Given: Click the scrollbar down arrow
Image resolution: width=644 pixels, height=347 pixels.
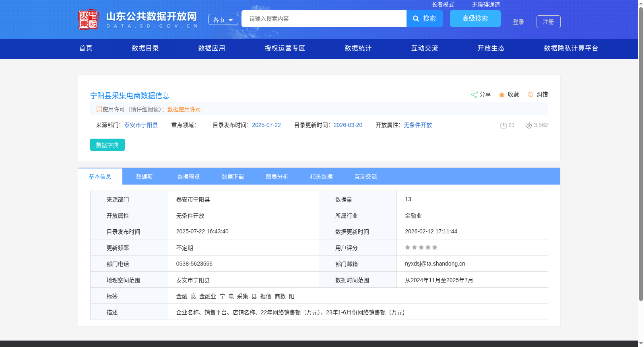Looking at the screenshot, I should tap(641, 343).
